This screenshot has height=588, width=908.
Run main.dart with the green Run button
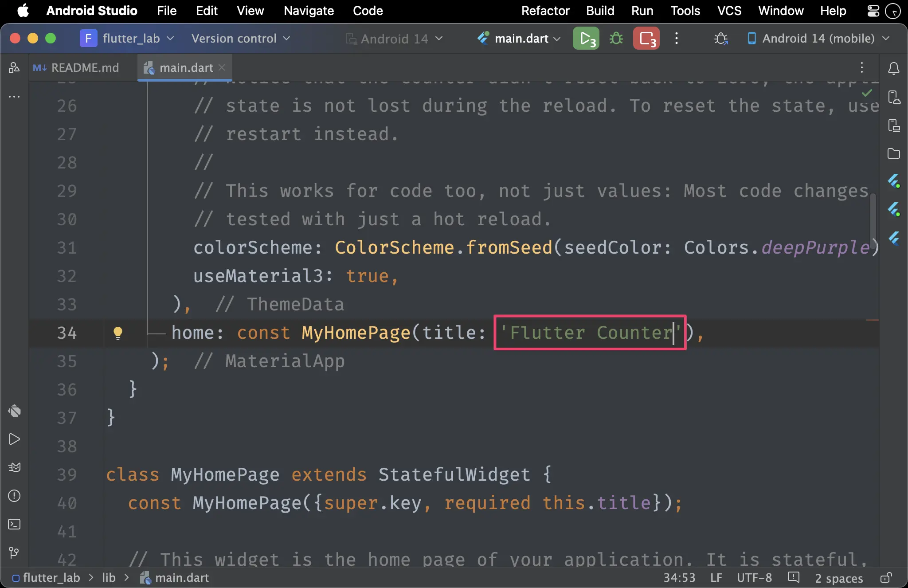[586, 39]
